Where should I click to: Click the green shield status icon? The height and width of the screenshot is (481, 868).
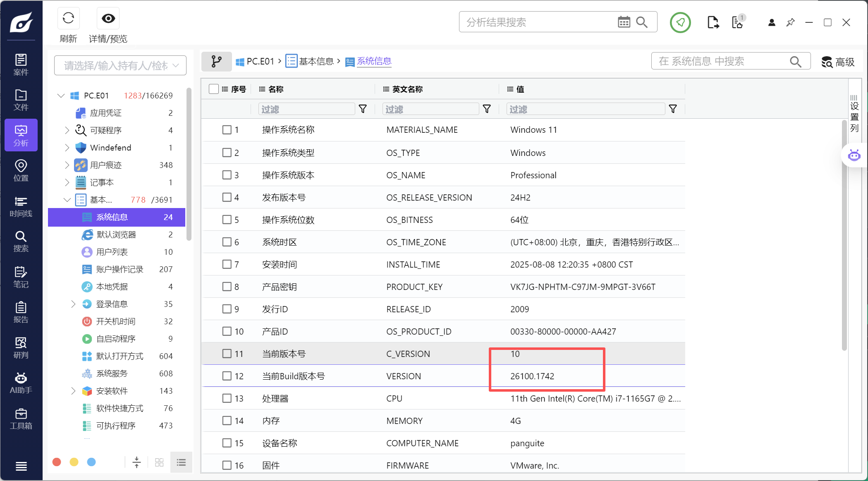pyautogui.click(x=680, y=22)
